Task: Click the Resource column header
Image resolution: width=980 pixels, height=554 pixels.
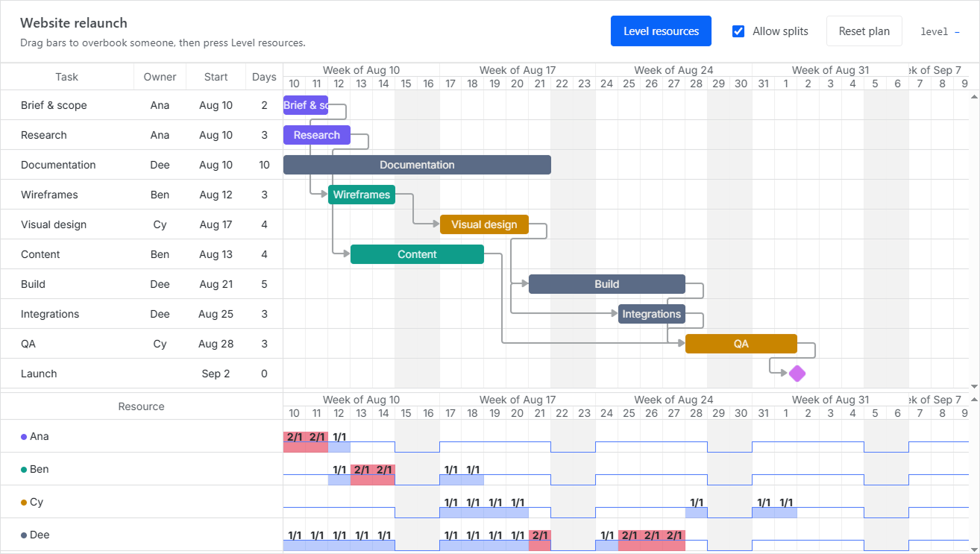Action: tap(142, 406)
